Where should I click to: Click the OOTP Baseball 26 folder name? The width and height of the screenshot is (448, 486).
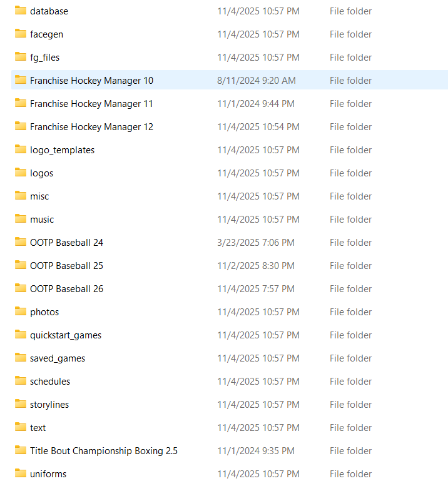click(66, 288)
